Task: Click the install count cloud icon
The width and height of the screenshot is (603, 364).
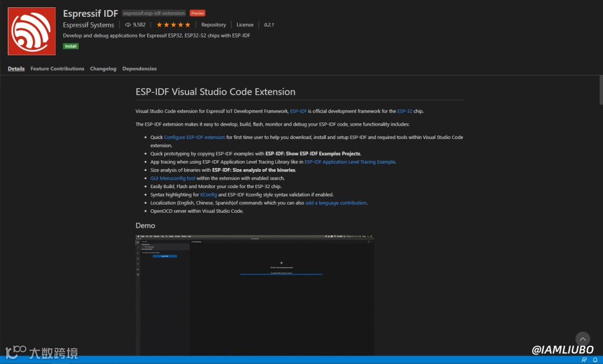Action: point(128,25)
